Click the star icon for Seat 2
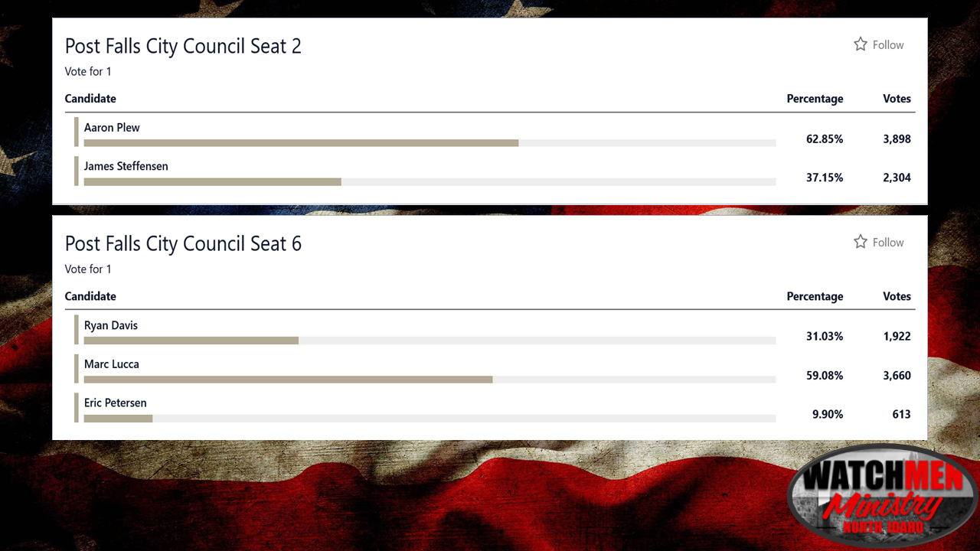The height and width of the screenshot is (551, 980). pos(861,44)
